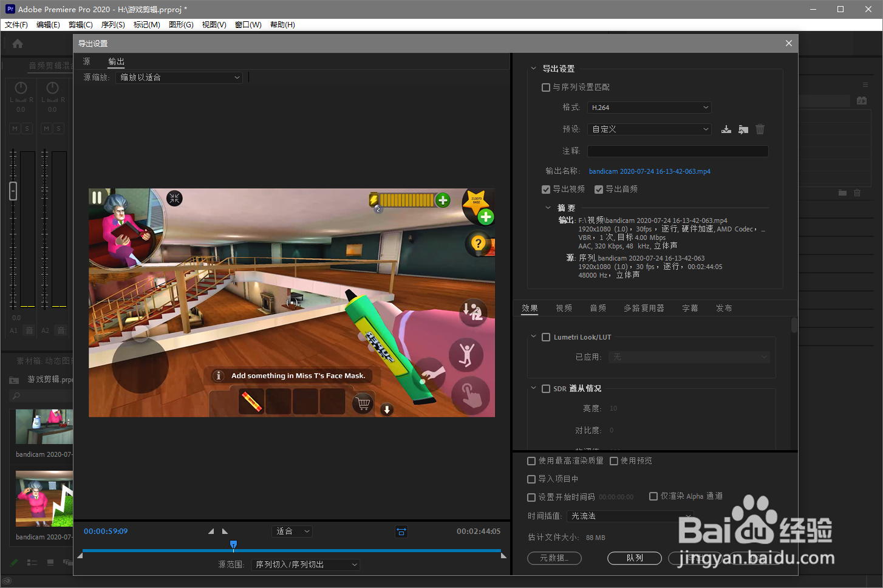The height and width of the screenshot is (588, 883).
Task: Check 使用预览 option
Action: 614,461
